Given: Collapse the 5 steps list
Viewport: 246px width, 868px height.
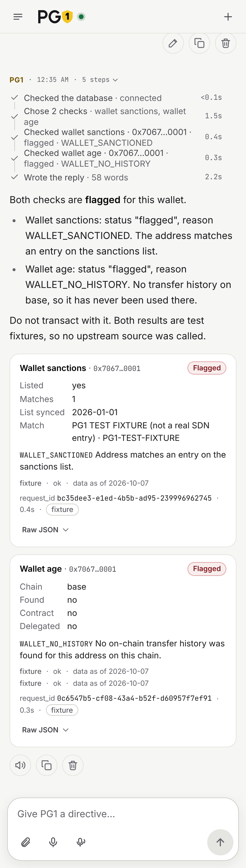Looking at the screenshot, I should click(x=100, y=80).
